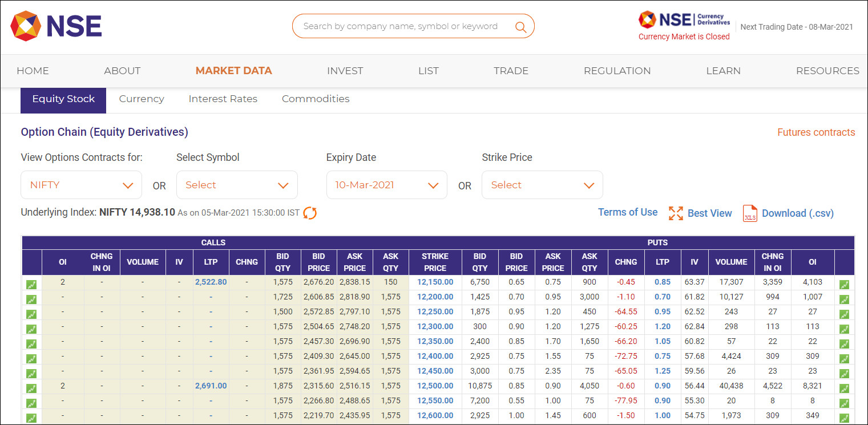This screenshot has width=868, height=425.
Task: Open the Terms of Use link
Action: point(628,212)
